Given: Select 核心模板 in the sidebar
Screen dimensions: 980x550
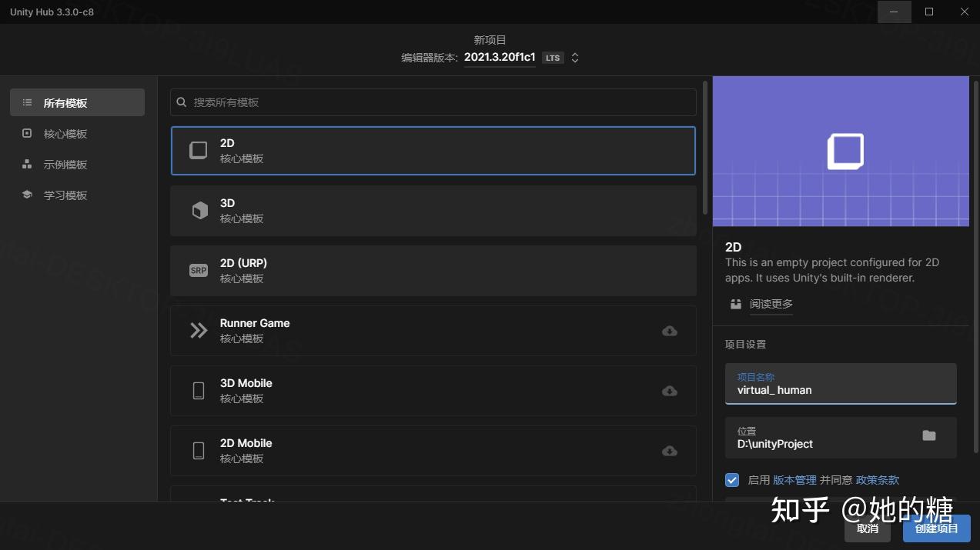Looking at the screenshot, I should pyautogui.click(x=65, y=133).
